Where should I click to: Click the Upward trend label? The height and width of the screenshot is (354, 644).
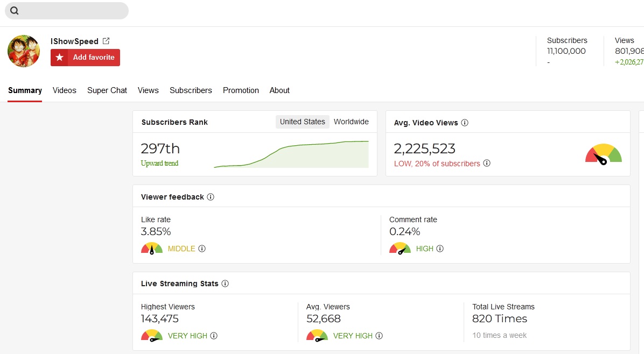[159, 163]
